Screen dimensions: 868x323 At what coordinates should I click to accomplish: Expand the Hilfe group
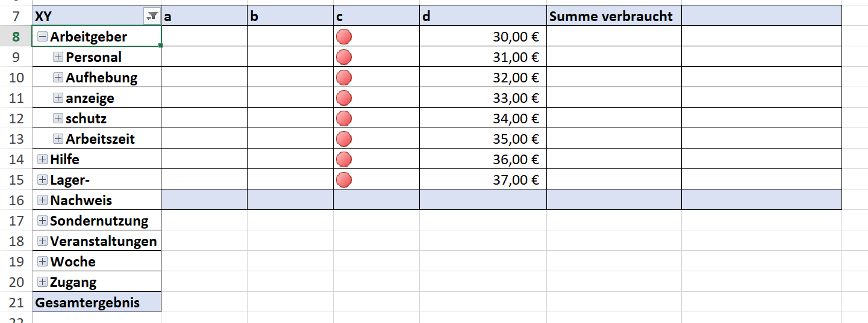[x=42, y=159]
